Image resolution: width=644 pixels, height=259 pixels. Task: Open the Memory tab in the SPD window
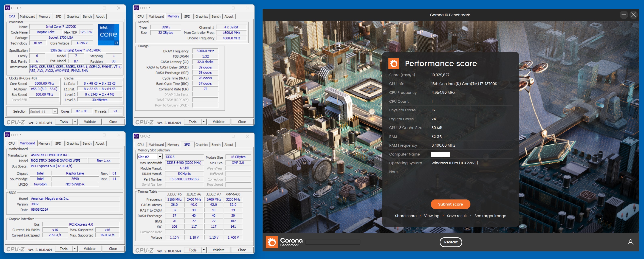(173, 145)
